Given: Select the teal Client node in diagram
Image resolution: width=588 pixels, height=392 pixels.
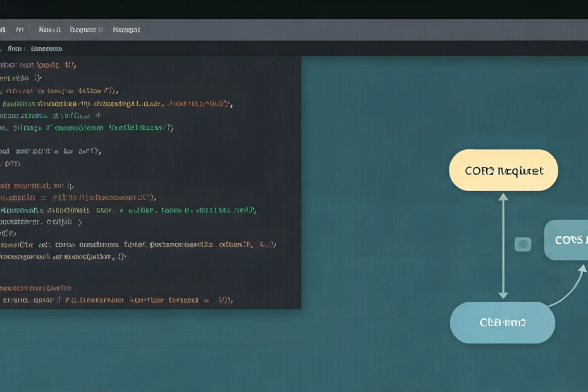Looking at the screenshot, I should (502, 322).
